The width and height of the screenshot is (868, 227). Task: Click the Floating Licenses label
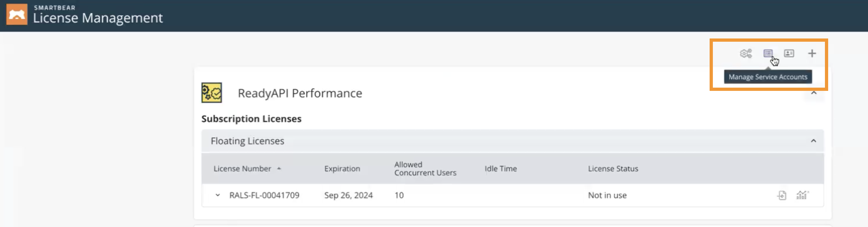point(247,141)
